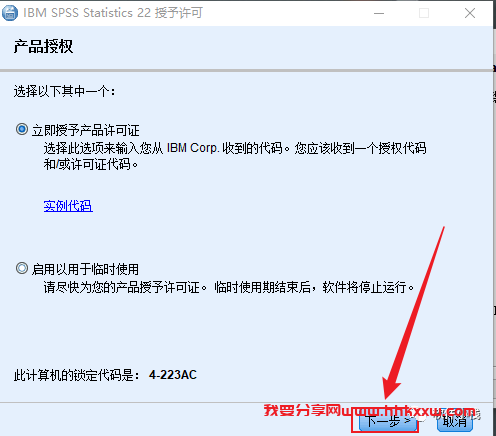Click the text '选择以下其中一个:'
Image resolution: width=496 pixels, height=436 pixels.
[64, 91]
